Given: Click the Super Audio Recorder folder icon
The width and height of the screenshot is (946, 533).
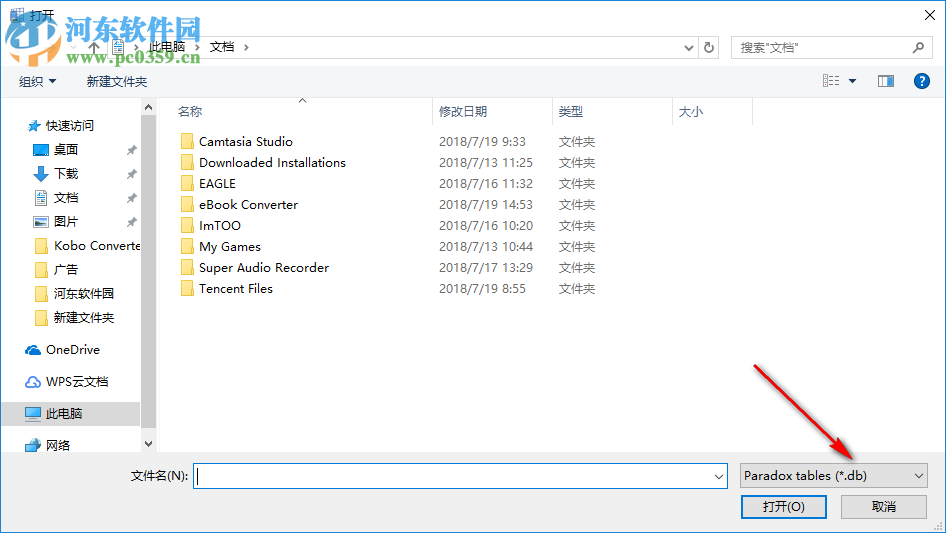Looking at the screenshot, I should tap(187, 267).
